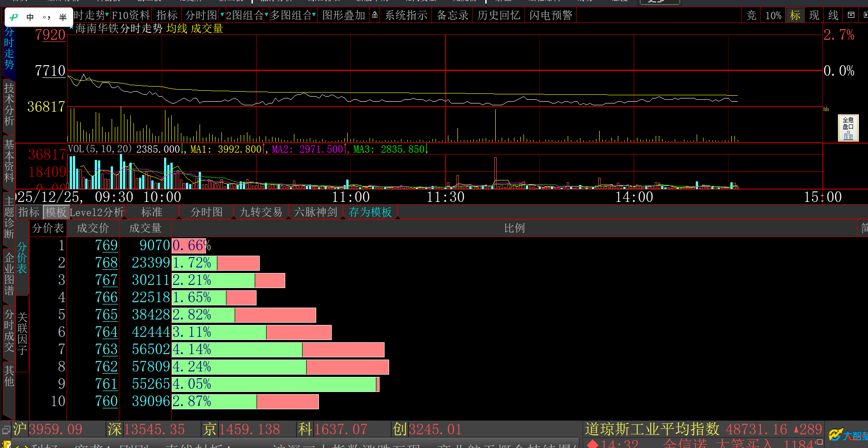This screenshot has width=868, height=448.
Task: Open the F10资料 page
Action: [x=131, y=15]
